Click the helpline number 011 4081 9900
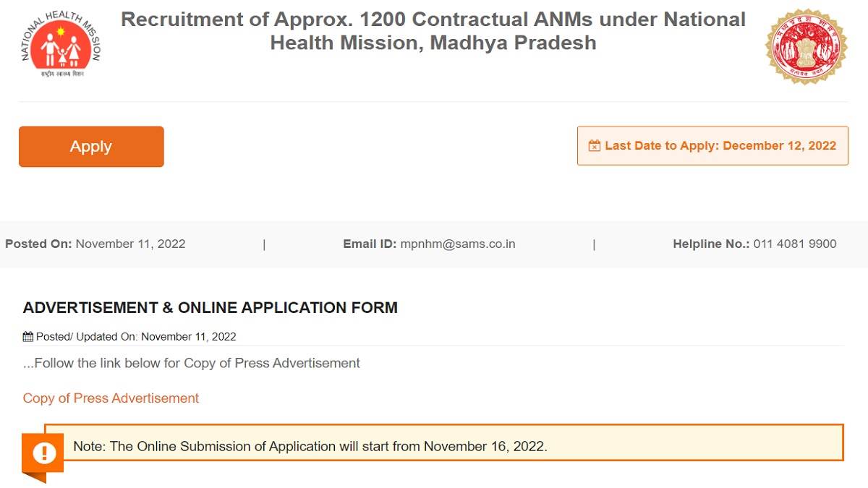The width and height of the screenshot is (868, 488). 795,244
